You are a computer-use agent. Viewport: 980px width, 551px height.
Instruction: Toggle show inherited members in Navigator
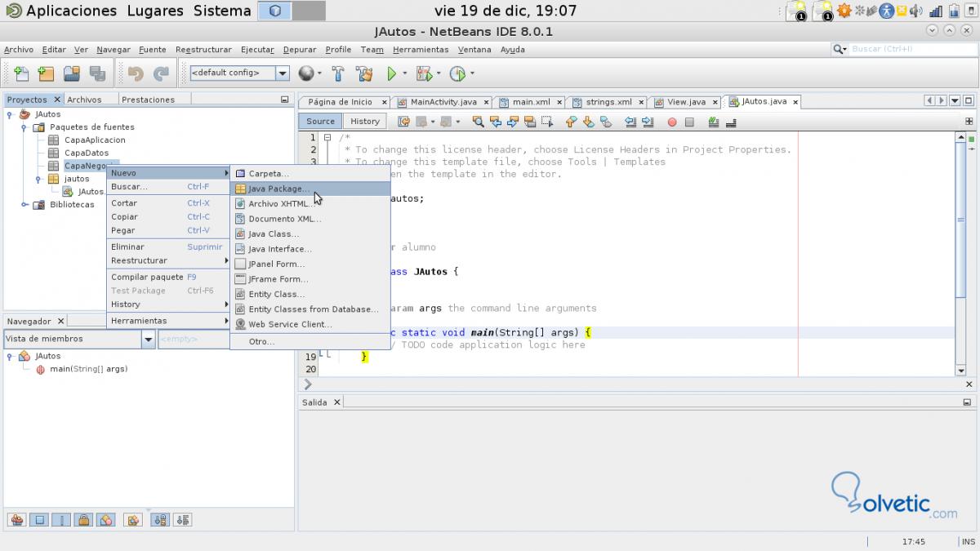tap(16, 519)
